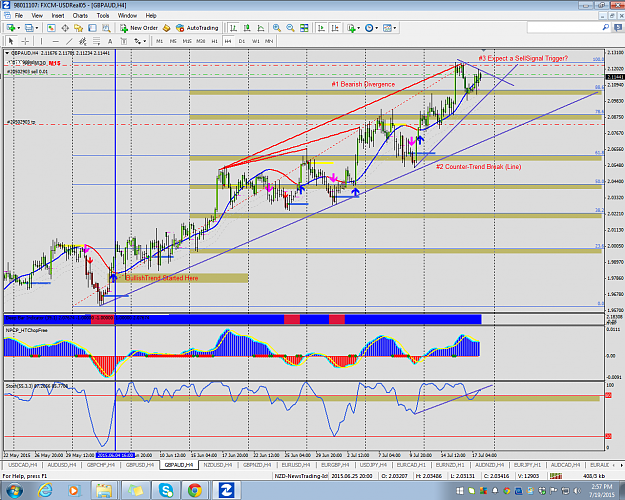The height and width of the screenshot is (500, 625).
Task: Switch timeframe to M5
Action: click(173, 41)
